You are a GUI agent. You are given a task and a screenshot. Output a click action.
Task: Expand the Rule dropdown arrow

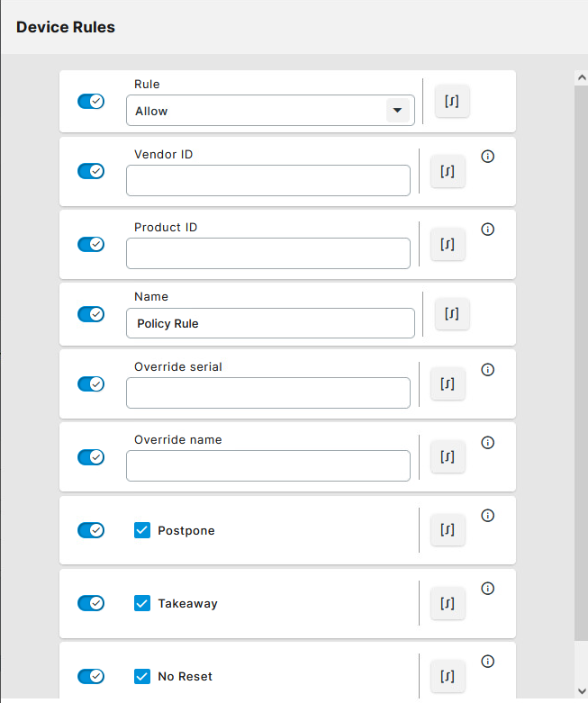[396, 111]
